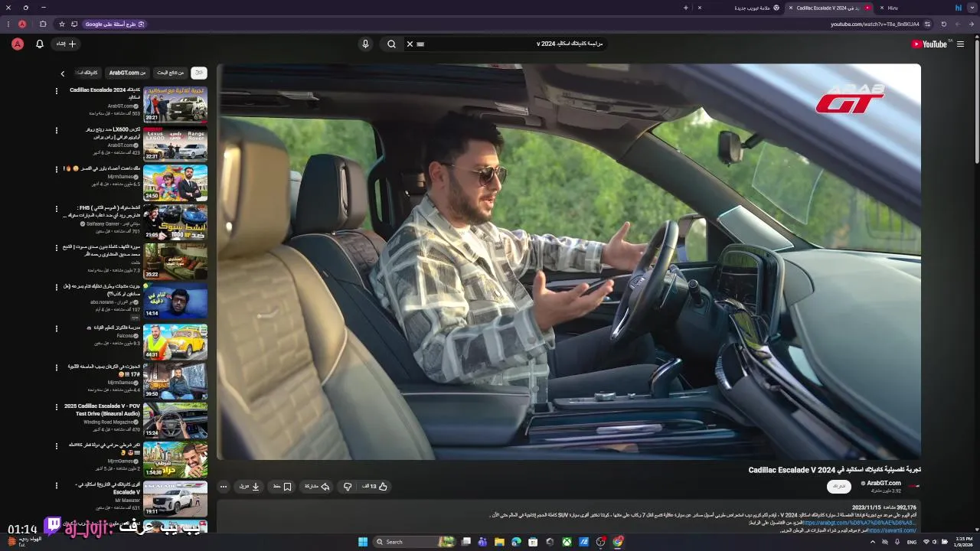Viewport: 980px width, 551px height.
Task: Go back with browser arrow button
Action: click(972, 24)
